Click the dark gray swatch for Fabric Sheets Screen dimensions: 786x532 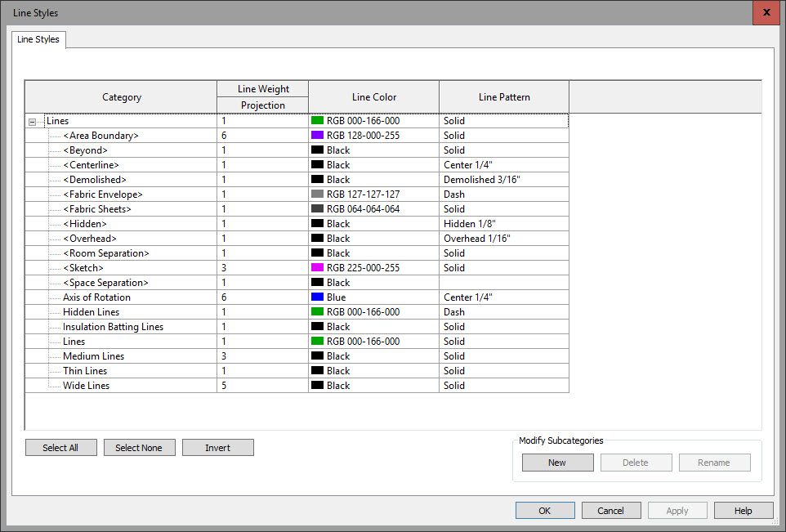pos(317,209)
